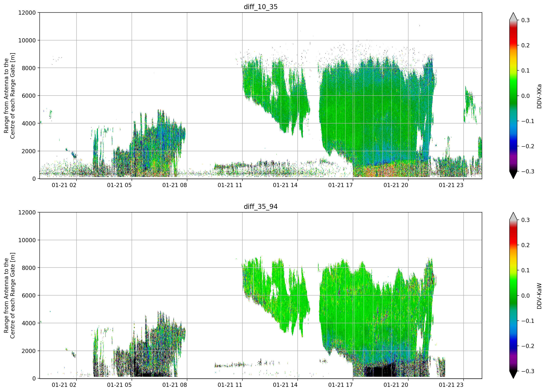Click the 10000 y-tick in the diff_10_35 plot
The image size is (546, 392).
[x=27, y=40]
